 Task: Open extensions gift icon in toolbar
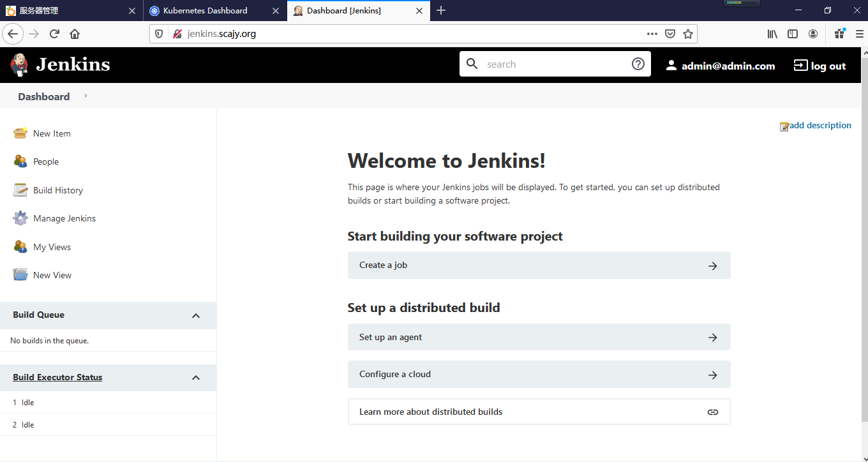coord(840,33)
